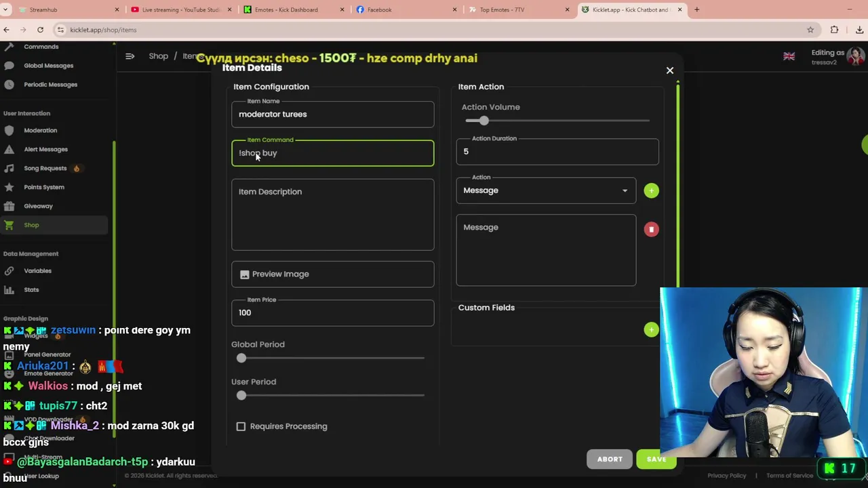Click the Preview Image button
Image resolution: width=868 pixels, height=488 pixels.
(x=332, y=274)
